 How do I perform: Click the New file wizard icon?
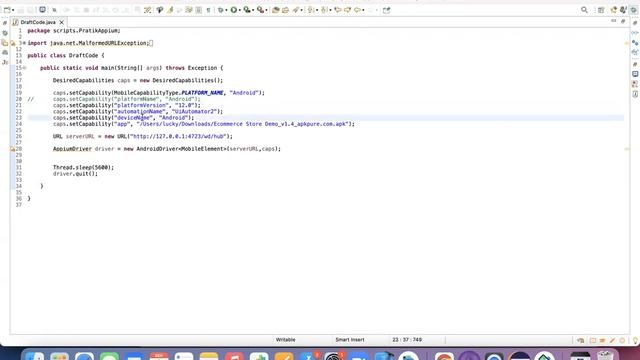coord(7,10)
